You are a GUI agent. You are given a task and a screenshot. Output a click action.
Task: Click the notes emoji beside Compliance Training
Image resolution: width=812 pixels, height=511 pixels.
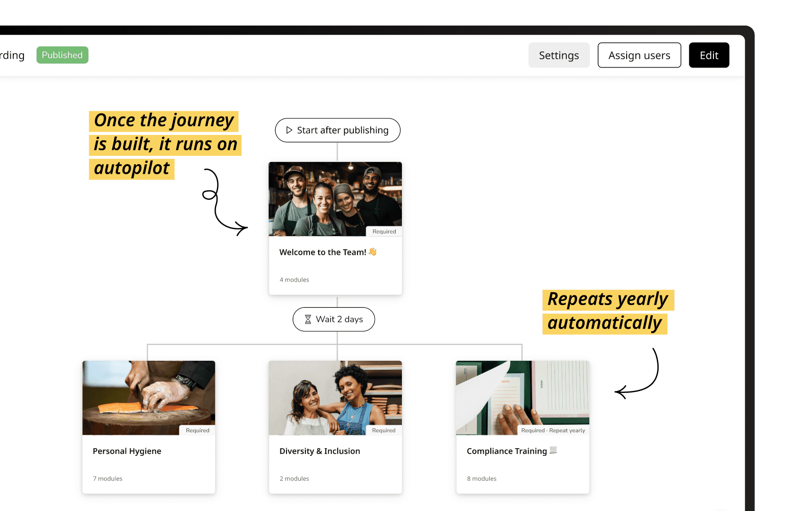pyautogui.click(x=553, y=451)
